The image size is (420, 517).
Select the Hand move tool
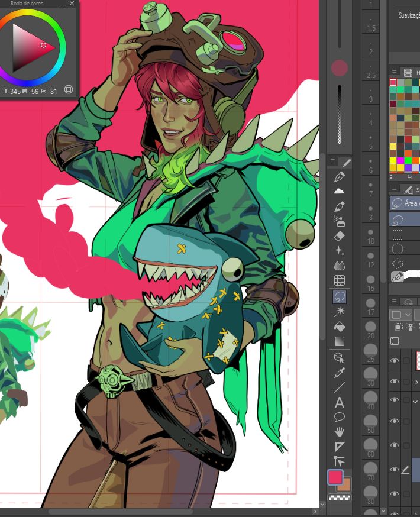(x=340, y=432)
